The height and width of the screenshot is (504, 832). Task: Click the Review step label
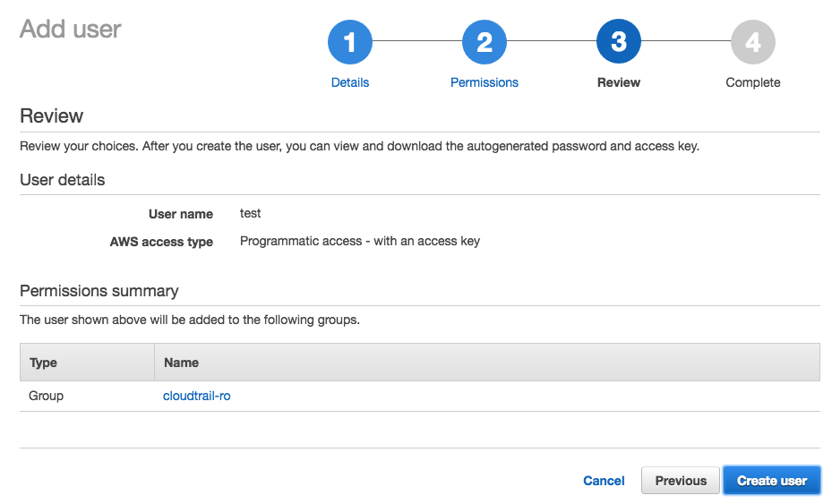click(618, 82)
